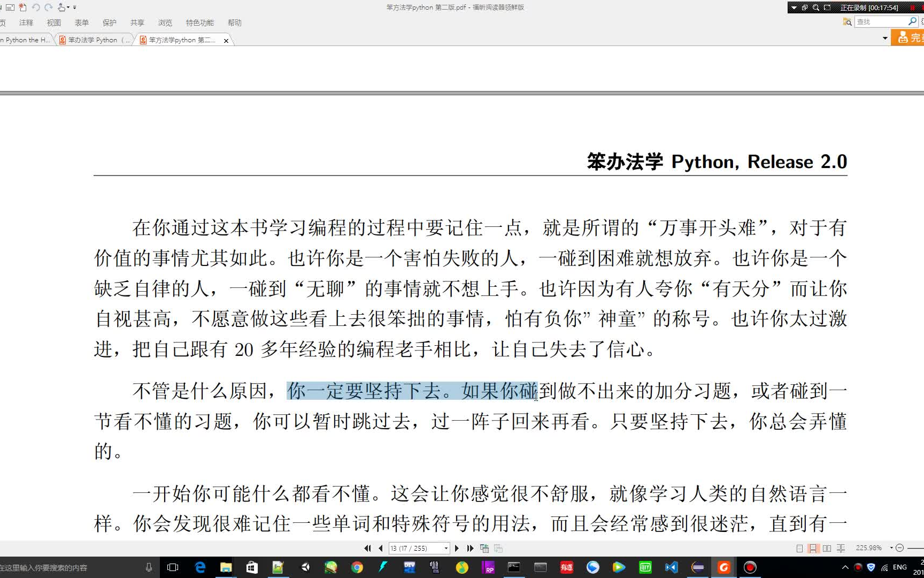Click the previous view icon in status bar

click(484, 548)
